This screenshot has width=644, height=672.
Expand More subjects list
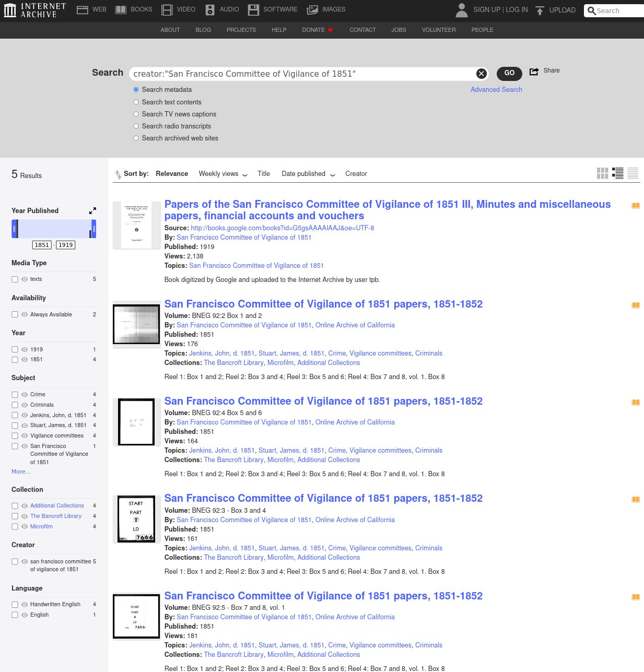click(x=21, y=471)
